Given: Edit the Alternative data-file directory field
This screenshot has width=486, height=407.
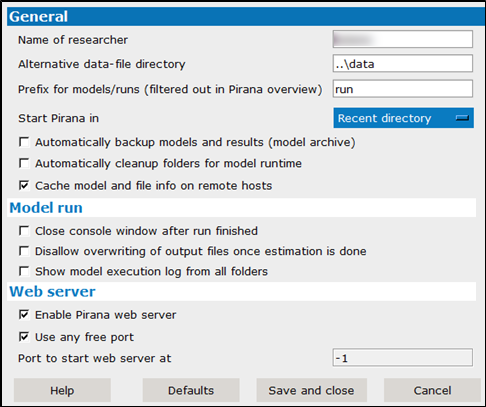Looking at the screenshot, I should click(403, 63).
